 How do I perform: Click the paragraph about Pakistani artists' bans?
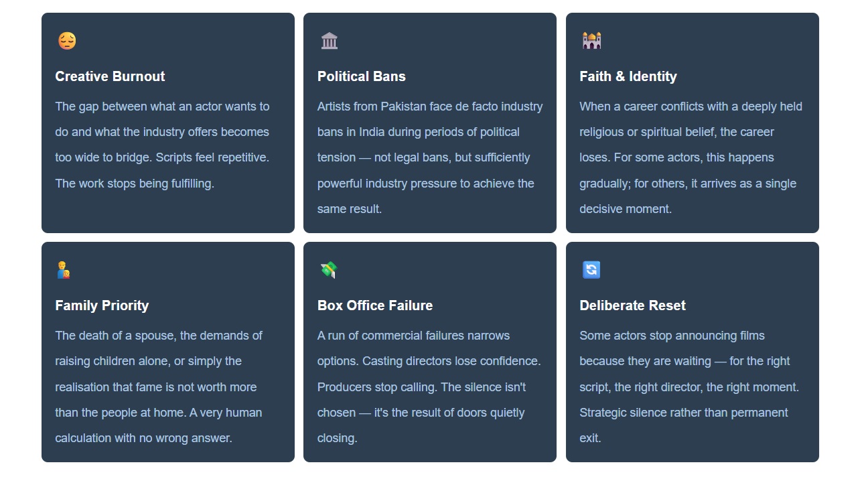click(x=429, y=157)
